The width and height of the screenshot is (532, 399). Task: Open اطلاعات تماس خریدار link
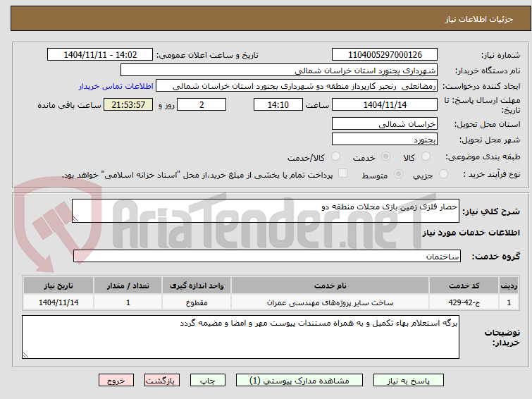coord(116,86)
